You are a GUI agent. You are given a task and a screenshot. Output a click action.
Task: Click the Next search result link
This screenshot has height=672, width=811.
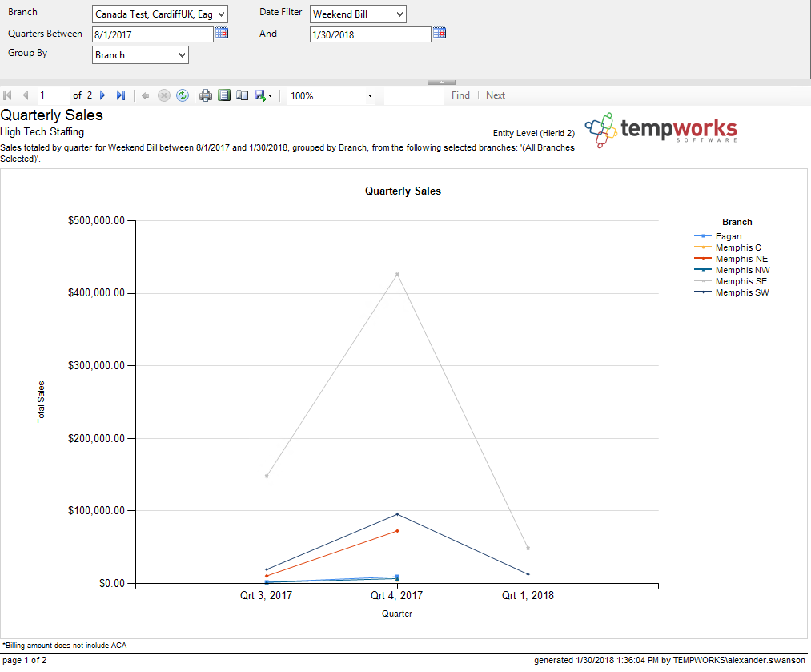click(496, 95)
